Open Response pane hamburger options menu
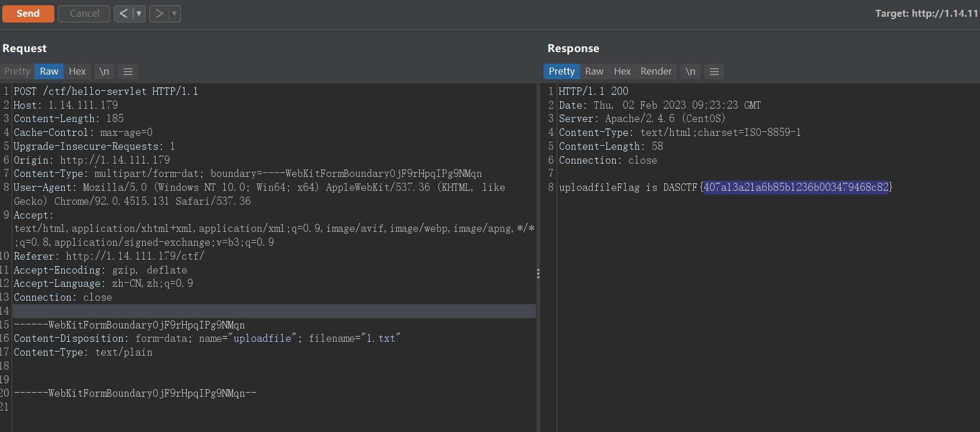The image size is (980, 432). [715, 71]
